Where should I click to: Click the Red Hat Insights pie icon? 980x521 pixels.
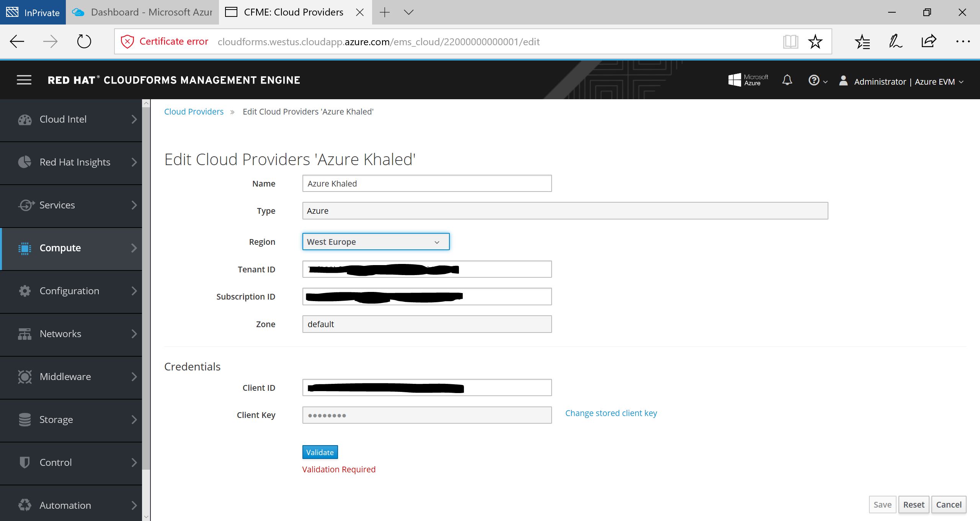pyautogui.click(x=25, y=162)
